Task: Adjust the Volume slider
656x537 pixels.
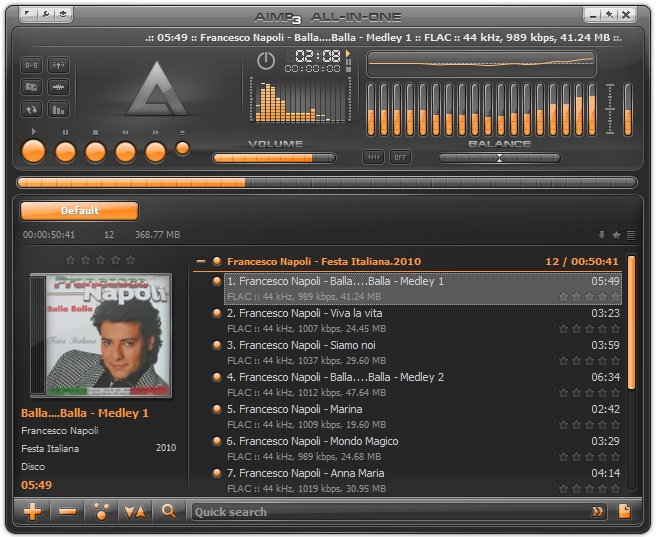Action: (x=274, y=158)
